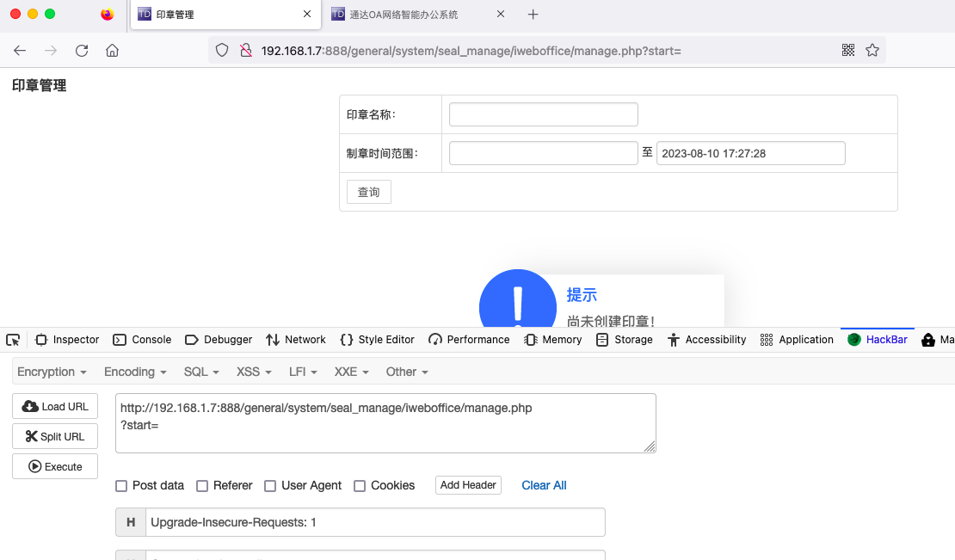955x560 pixels.
Task: Click the browser Reload page icon
Action: (x=82, y=51)
